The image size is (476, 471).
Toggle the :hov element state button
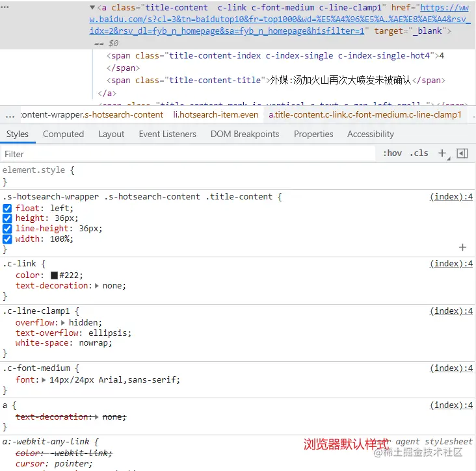click(x=392, y=153)
